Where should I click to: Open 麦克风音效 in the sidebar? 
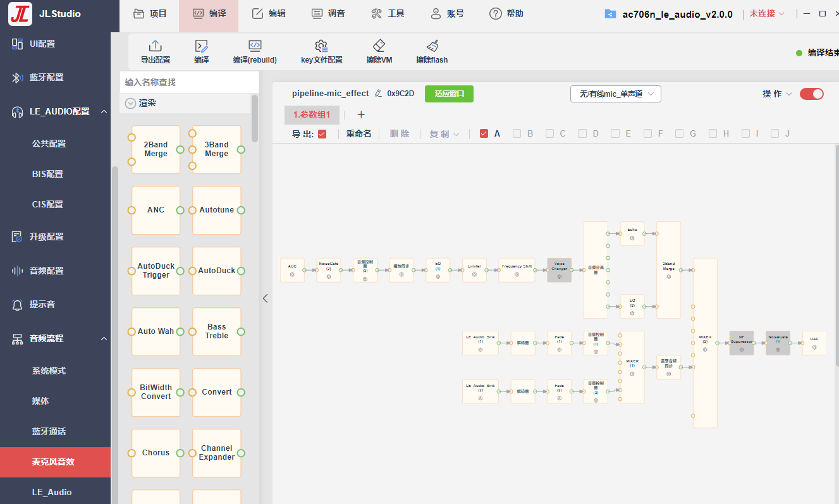pyautogui.click(x=55, y=462)
